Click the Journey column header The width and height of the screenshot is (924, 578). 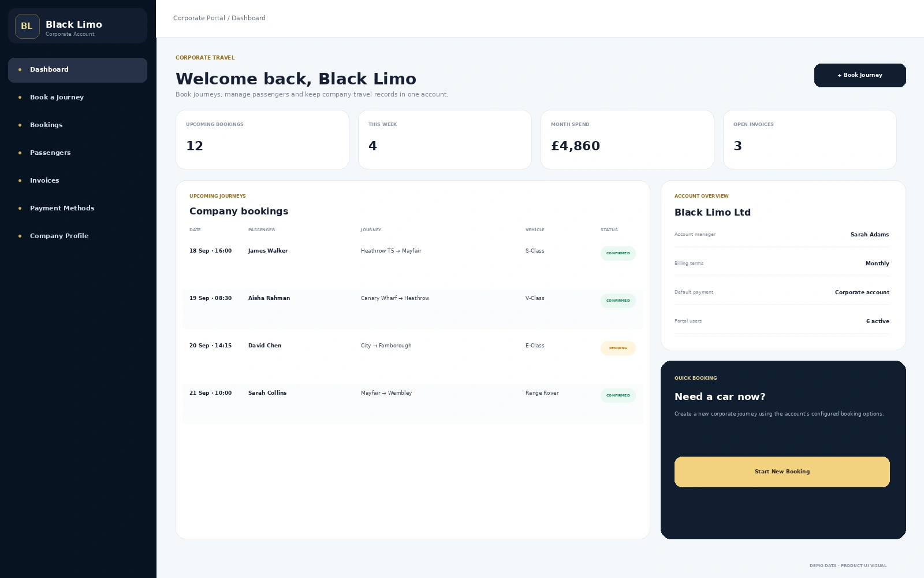tap(371, 230)
